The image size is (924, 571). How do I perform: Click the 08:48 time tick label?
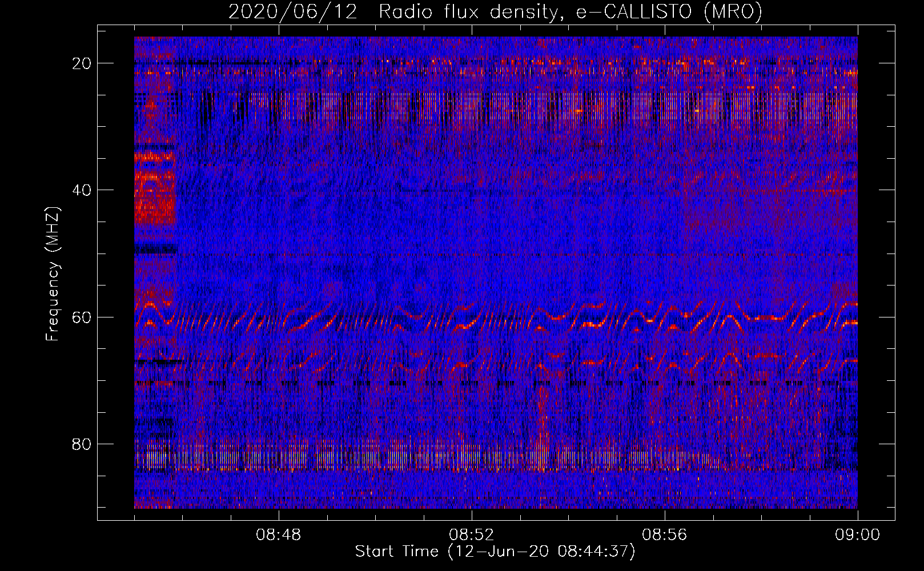pyautogui.click(x=279, y=535)
